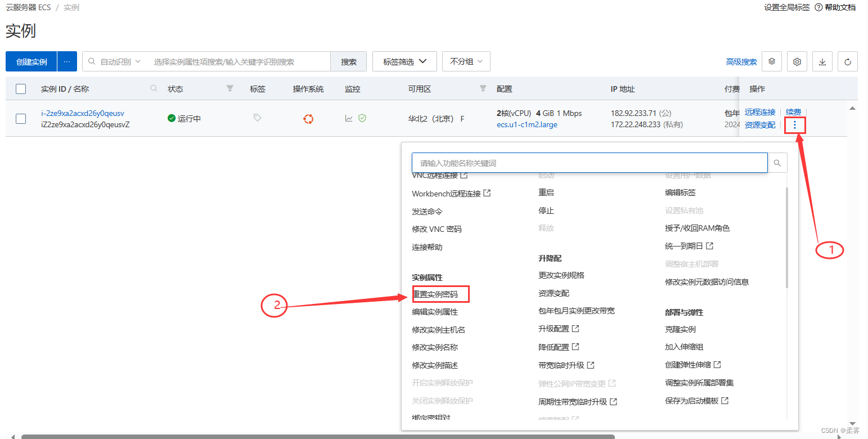Click the horizontal scrollbar at page bottom

pyautogui.click(x=318, y=436)
